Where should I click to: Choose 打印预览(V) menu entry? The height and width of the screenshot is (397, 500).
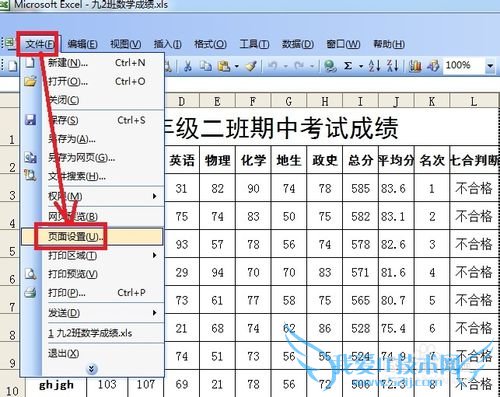click(92, 274)
